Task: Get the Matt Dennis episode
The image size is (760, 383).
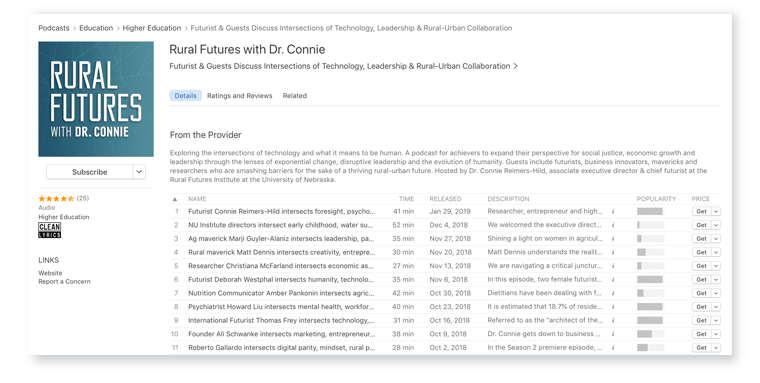Action: tap(701, 252)
